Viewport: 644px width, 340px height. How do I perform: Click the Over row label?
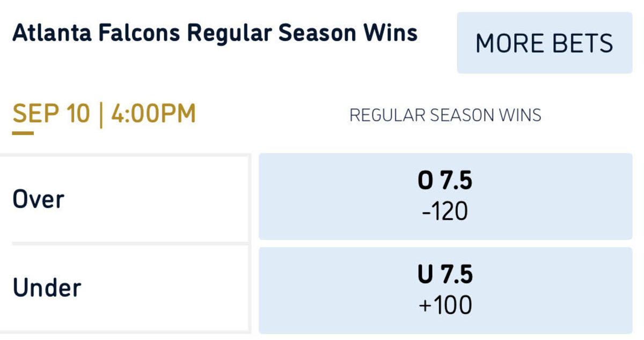38,199
